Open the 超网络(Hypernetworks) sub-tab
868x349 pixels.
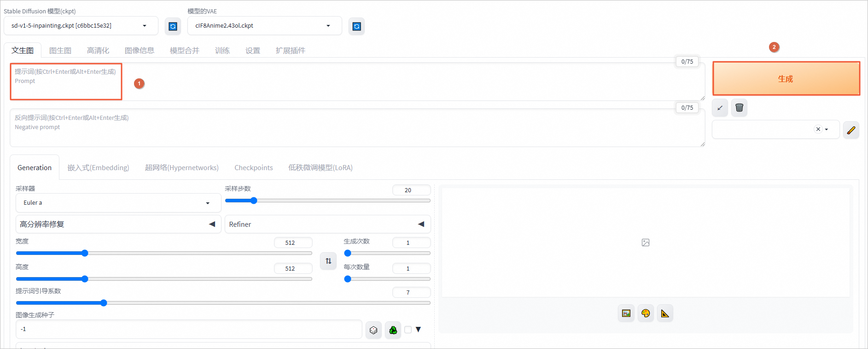pos(182,168)
